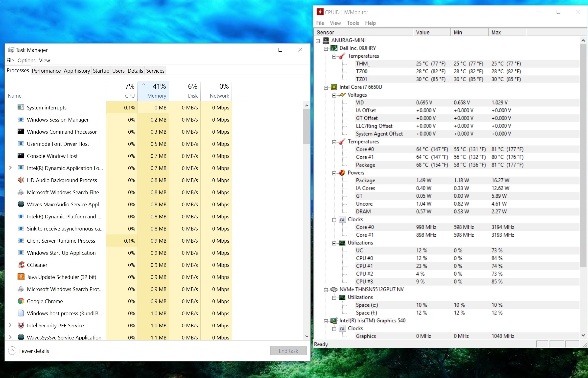
Task: Click the Waves MaxxAudio Service icon
Action: [x=21, y=204]
